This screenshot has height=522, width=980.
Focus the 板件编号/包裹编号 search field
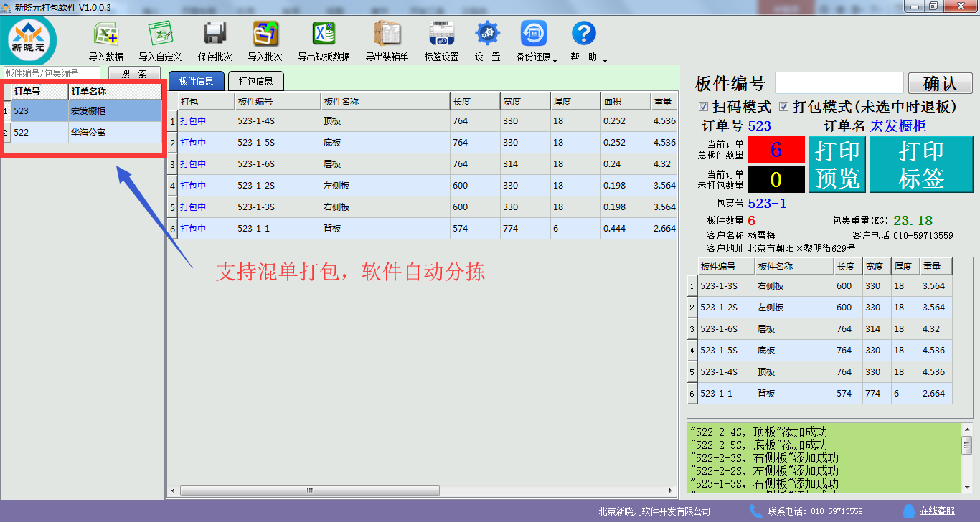[x=52, y=73]
